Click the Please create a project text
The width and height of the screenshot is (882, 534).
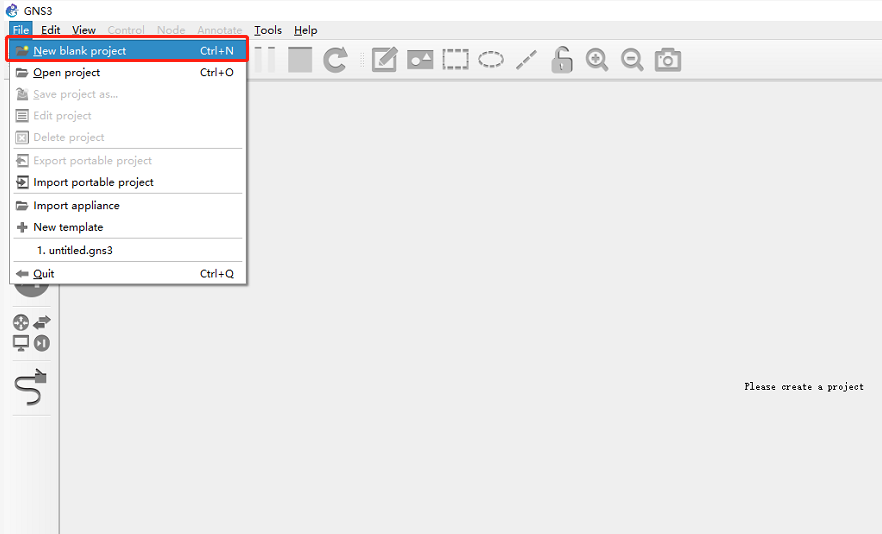tap(804, 387)
